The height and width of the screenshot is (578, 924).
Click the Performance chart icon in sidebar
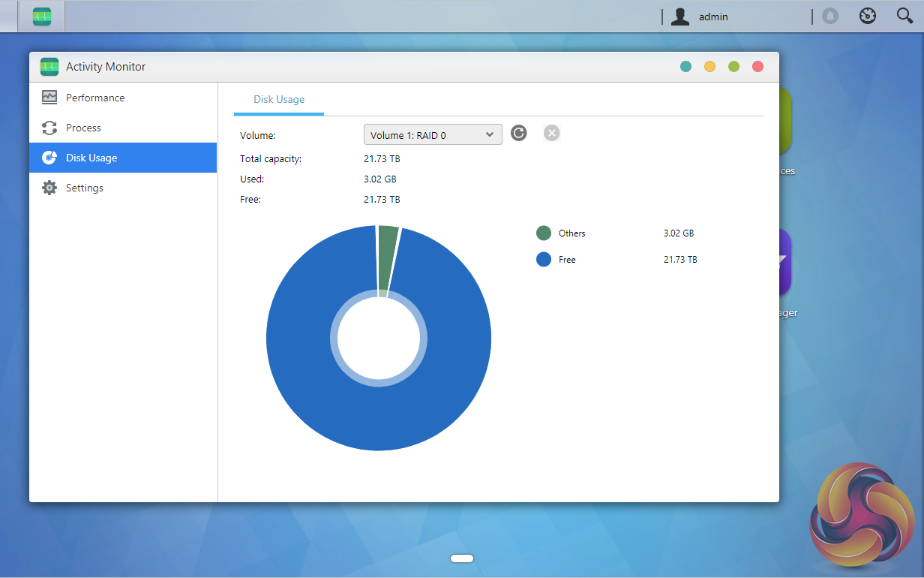point(49,98)
